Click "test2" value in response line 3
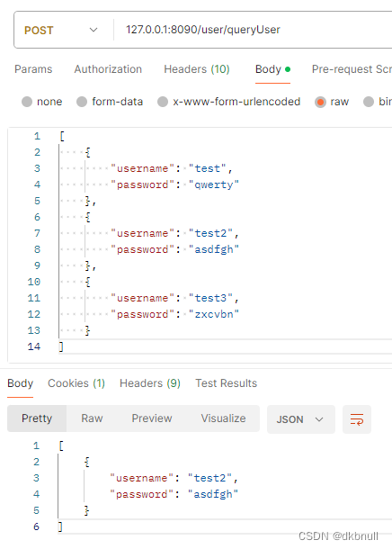The image size is (392, 549). (209, 478)
